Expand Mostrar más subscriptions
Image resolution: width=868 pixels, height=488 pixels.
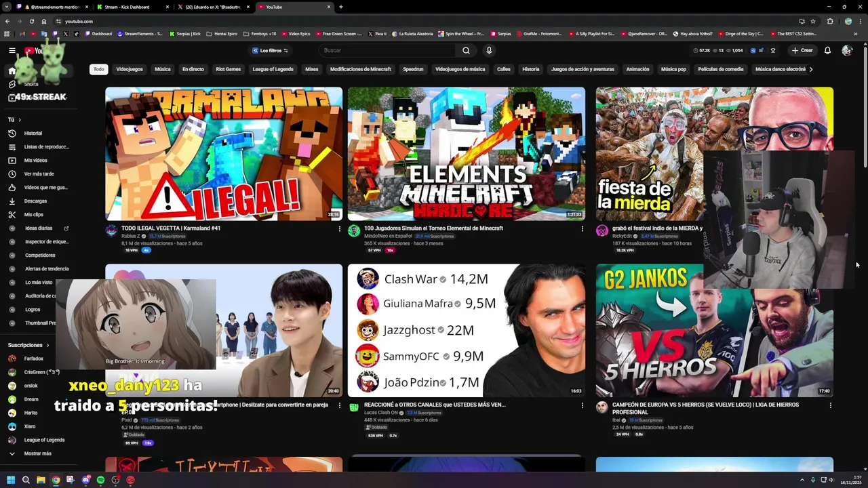(37, 453)
